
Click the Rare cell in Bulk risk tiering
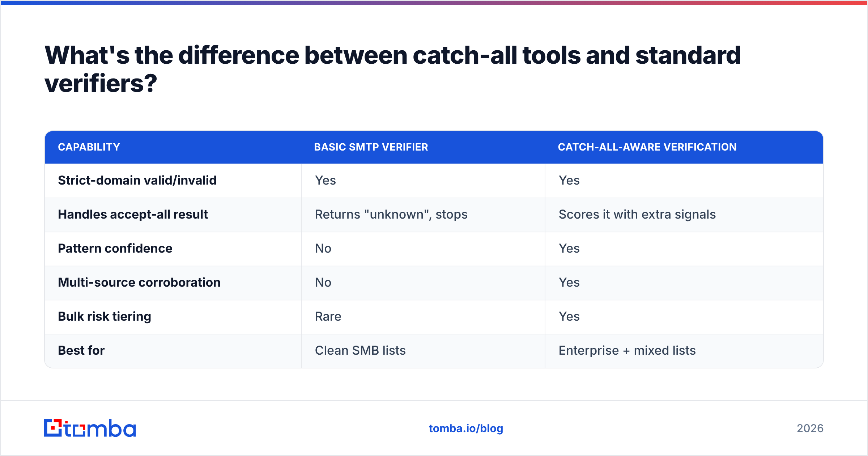click(x=328, y=316)
